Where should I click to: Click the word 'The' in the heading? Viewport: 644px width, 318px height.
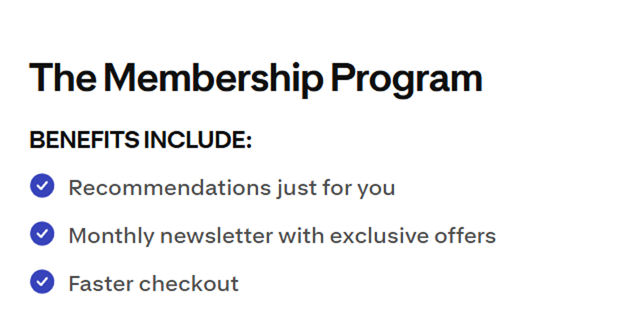tap(63, 79)
